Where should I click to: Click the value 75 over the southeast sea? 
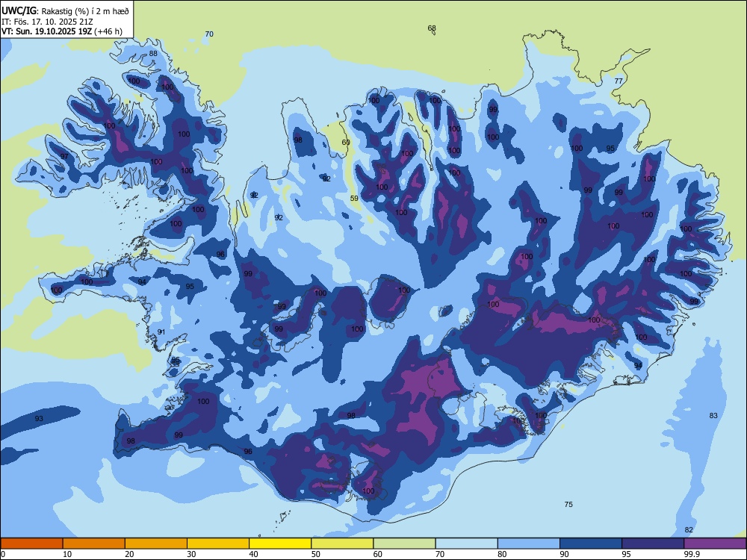[x=568, y=504]
